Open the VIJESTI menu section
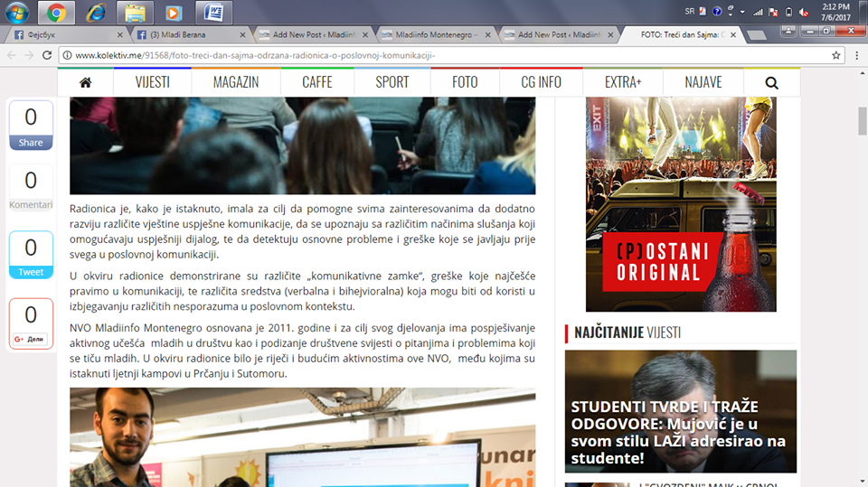868x487 pixels. pos(152,82)
